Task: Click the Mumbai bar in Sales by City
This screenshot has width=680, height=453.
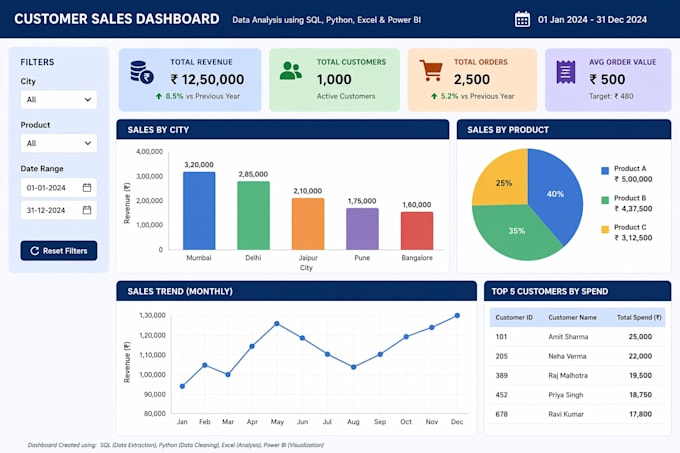Action: pyautogui.click(x=199, y=211)
